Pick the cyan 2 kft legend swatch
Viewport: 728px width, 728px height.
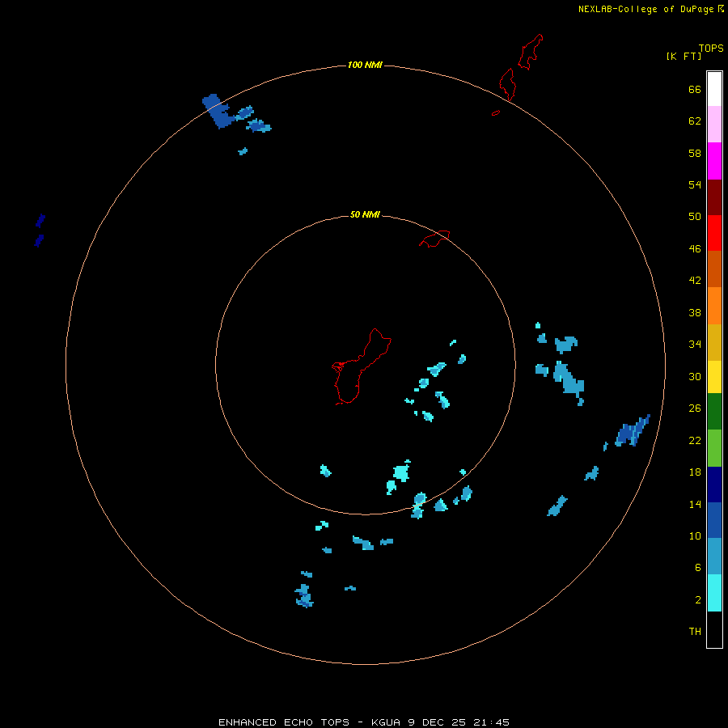714,593
